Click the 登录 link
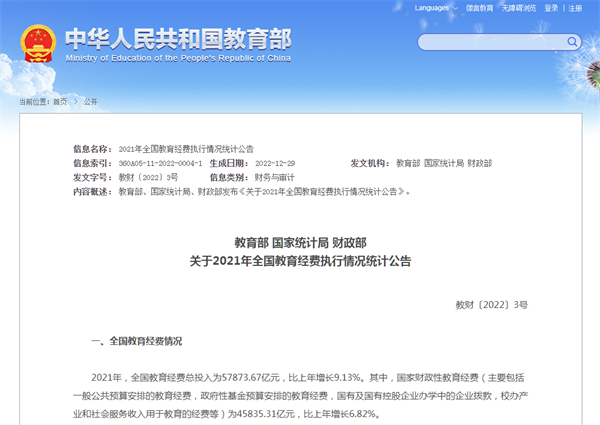The height and width of the screenshot is (425, 600). click(551, 8)
